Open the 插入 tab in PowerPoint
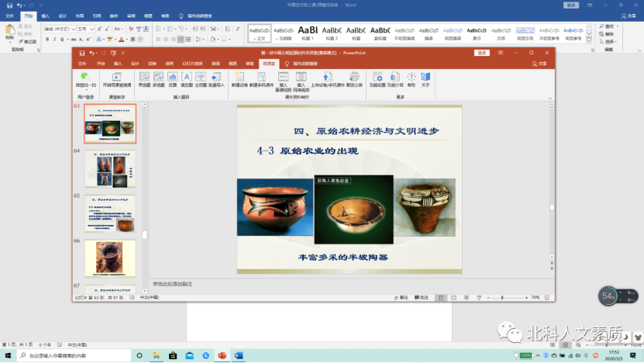The image size is (644, 363). (x=118, y=64)
